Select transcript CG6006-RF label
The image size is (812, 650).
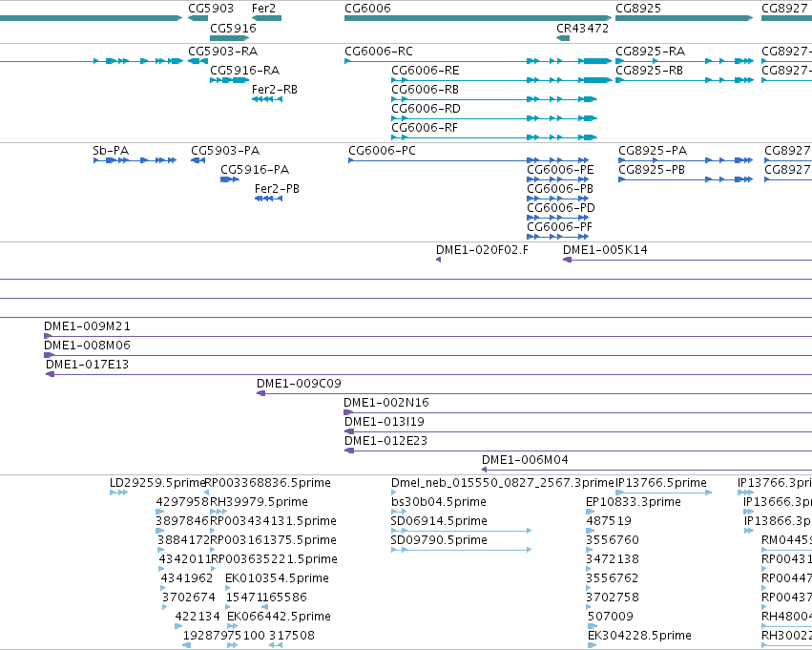pyautogui.click(x=425, y=128)
